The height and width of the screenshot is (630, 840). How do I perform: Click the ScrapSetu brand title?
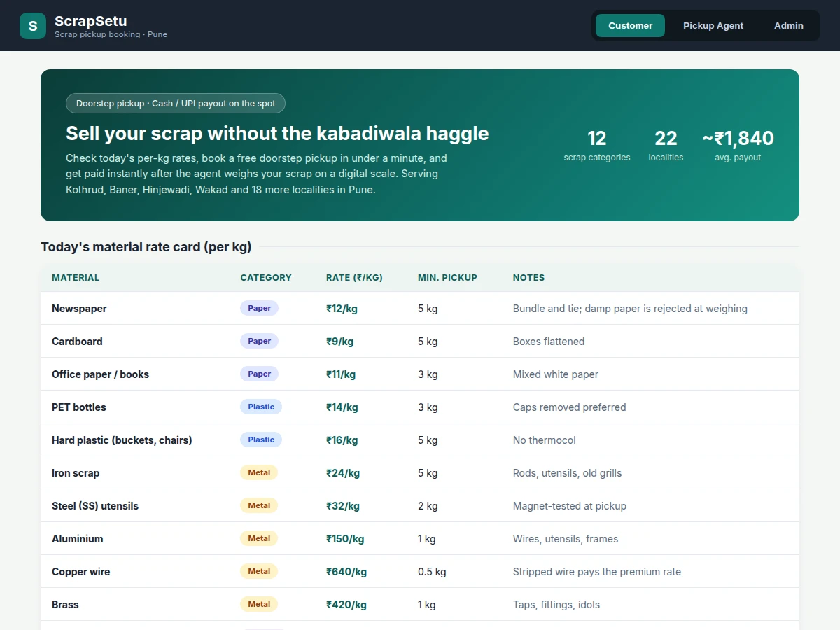(x=91, y=21)
